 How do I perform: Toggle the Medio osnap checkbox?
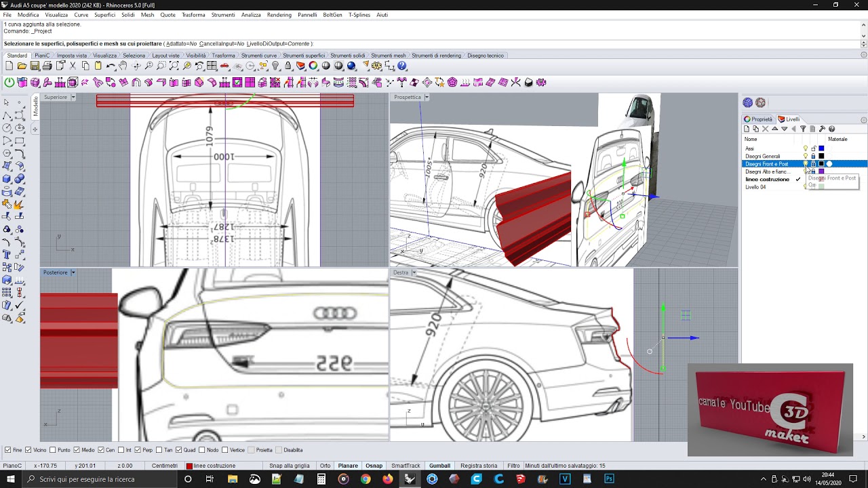pyautogui.click(x=77, y=450)
